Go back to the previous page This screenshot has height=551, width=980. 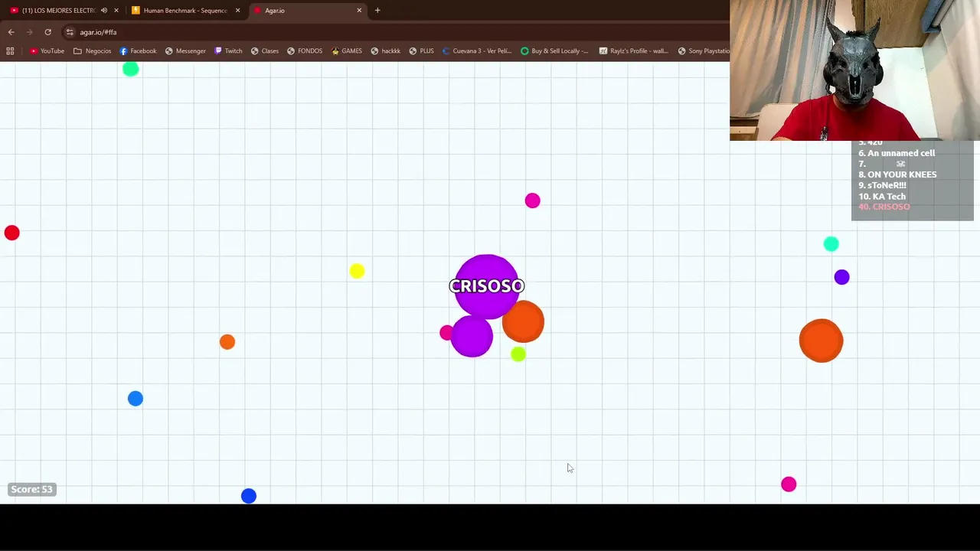tap(11, 32)
